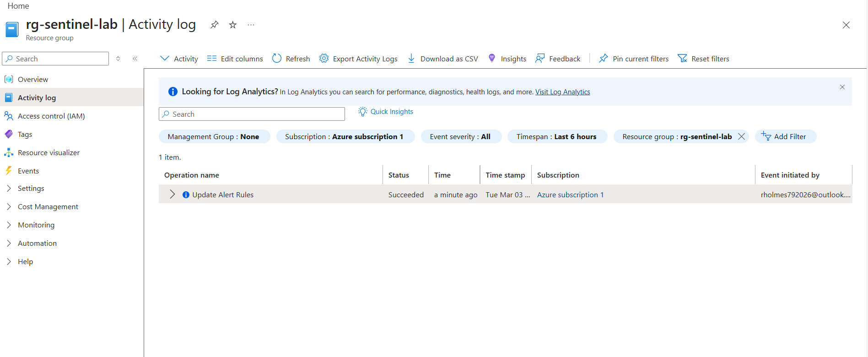The height and width of the screenshot is (357, 868).
Task: Click the Add Filter funnel icon
Action: [766, 136]
